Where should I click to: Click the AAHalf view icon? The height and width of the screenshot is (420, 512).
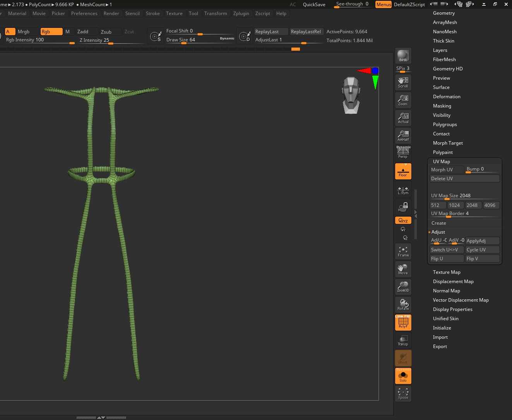[x=403, y=135]
